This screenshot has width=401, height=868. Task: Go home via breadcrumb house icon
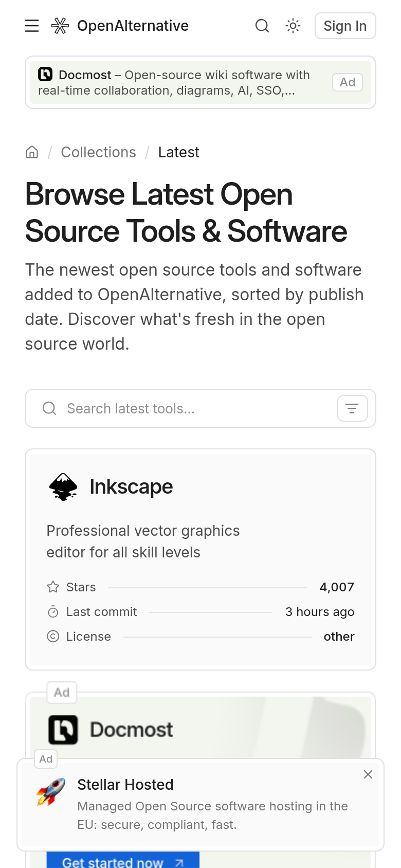tap(32, 152)
